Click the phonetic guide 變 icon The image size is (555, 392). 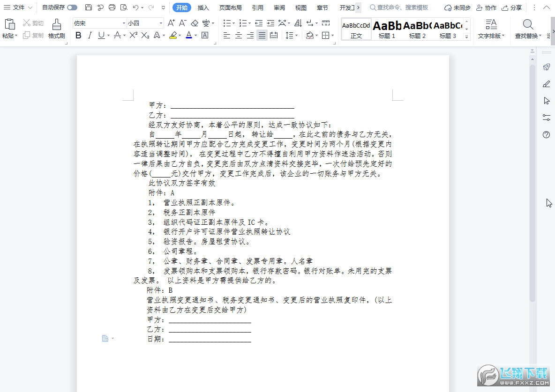(x=206, y=23)
